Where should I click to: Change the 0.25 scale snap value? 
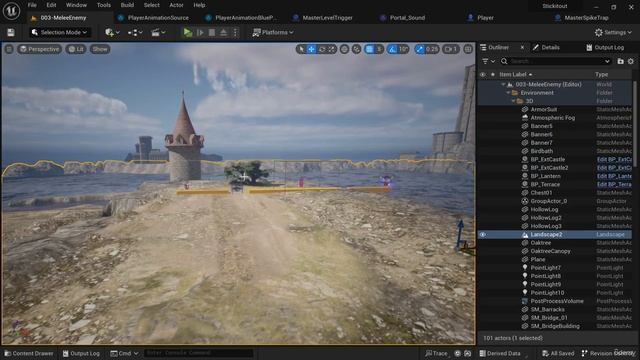pos(431,49)
